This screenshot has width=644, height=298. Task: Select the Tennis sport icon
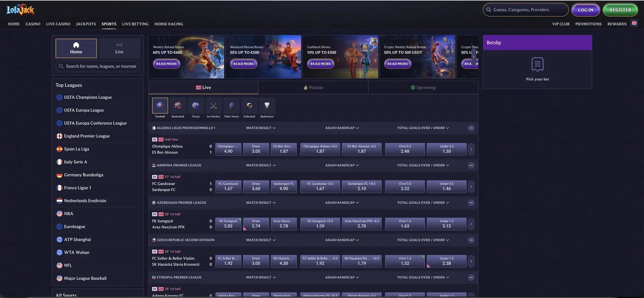click(196, 106)
